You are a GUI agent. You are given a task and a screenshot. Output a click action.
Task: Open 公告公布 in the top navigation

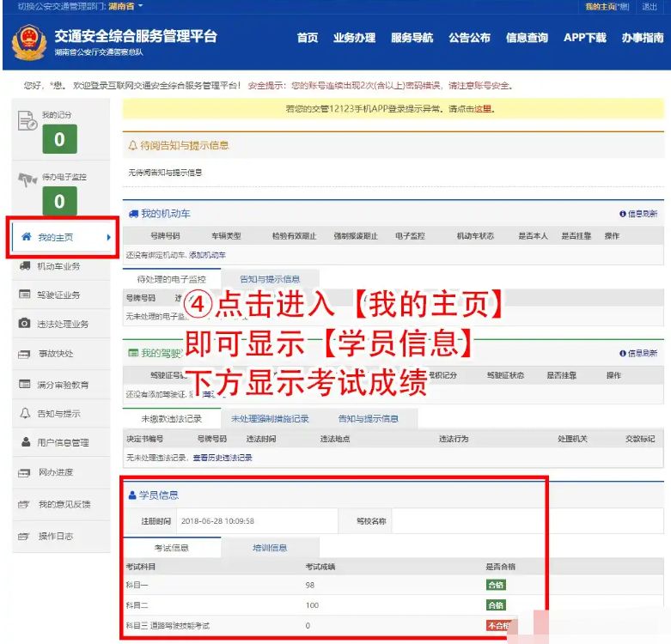469,38
